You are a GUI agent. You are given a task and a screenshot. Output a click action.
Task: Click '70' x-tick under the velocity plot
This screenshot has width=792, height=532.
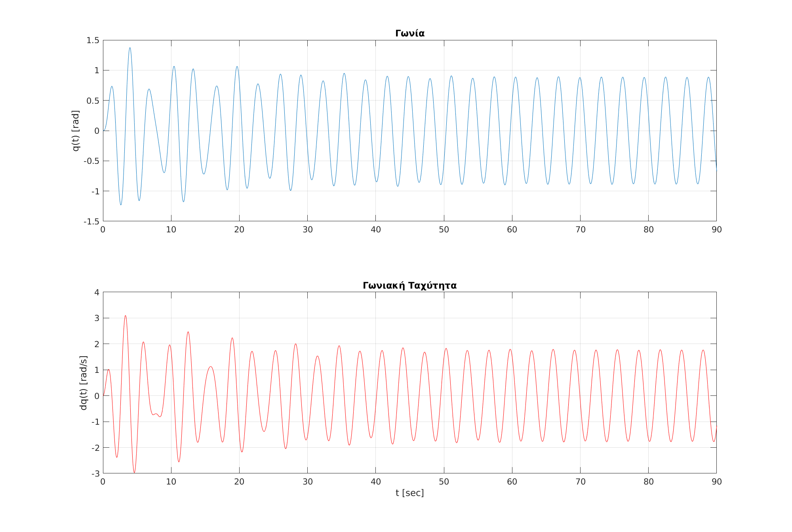pos(580,482)
